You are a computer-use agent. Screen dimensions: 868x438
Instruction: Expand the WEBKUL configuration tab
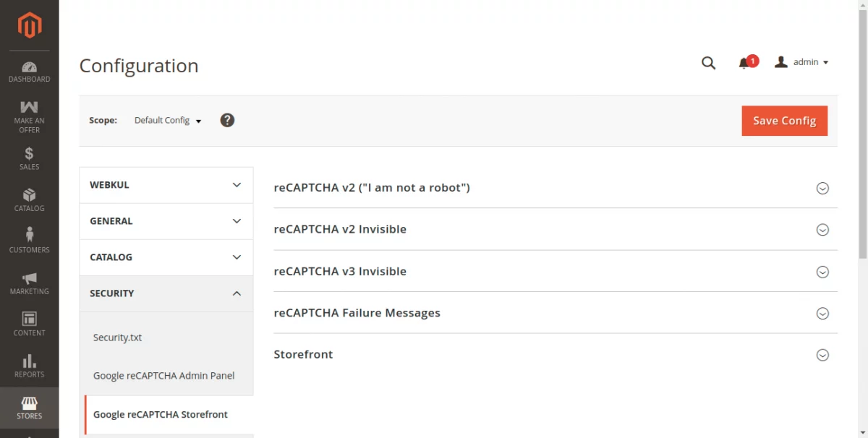click(x=166, y=185)
